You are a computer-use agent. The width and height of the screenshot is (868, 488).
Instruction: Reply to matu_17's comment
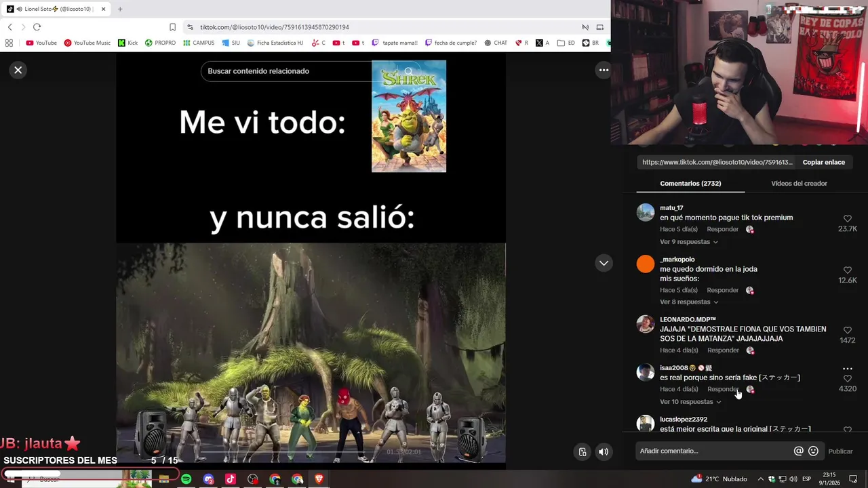tap(723, 229)
